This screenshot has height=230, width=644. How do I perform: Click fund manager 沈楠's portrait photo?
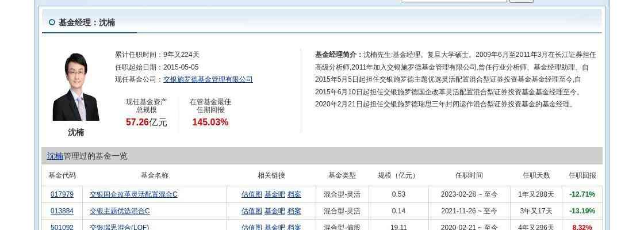click(76, 87)
